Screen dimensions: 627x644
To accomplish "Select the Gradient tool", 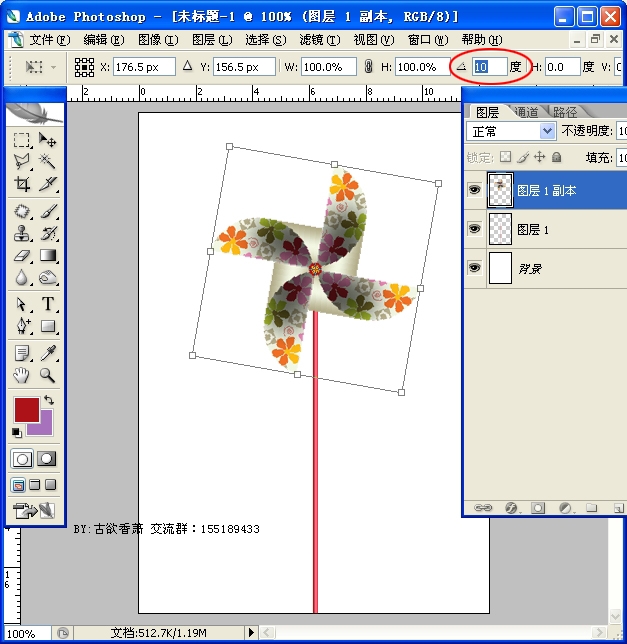I will tap(48, 255).
